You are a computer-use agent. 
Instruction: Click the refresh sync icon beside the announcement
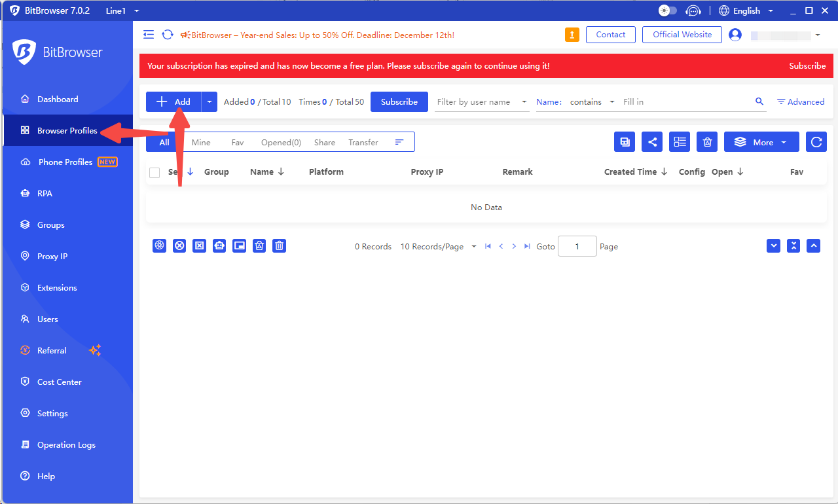pyautogui.click(x=168, y=35)
